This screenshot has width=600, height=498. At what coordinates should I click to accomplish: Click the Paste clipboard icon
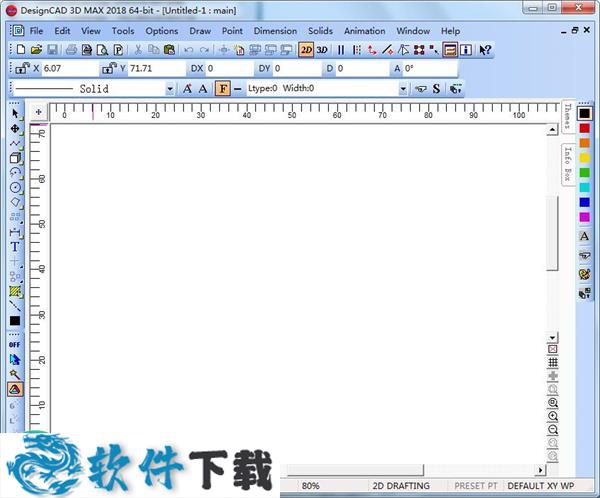point(169,50)
